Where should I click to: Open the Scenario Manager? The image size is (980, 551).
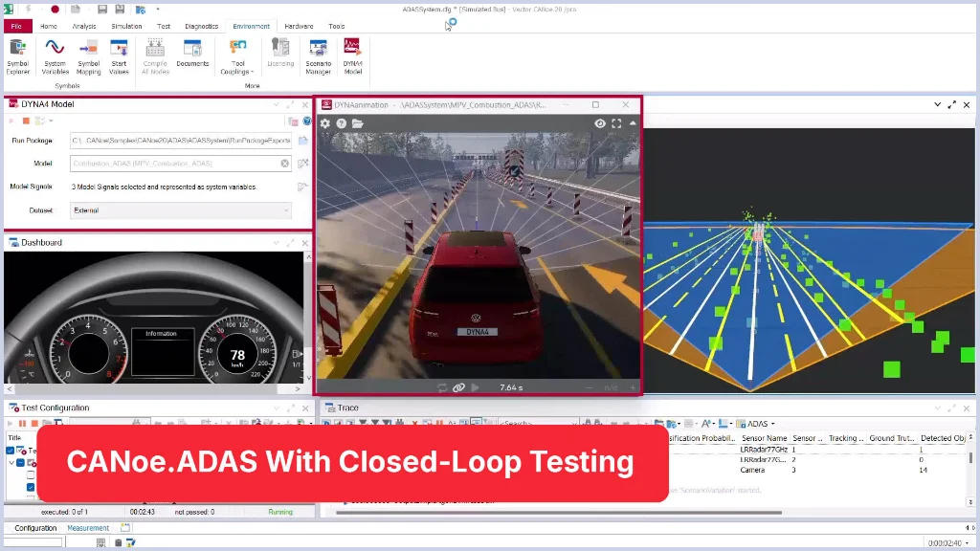click(x=318, y=56)
